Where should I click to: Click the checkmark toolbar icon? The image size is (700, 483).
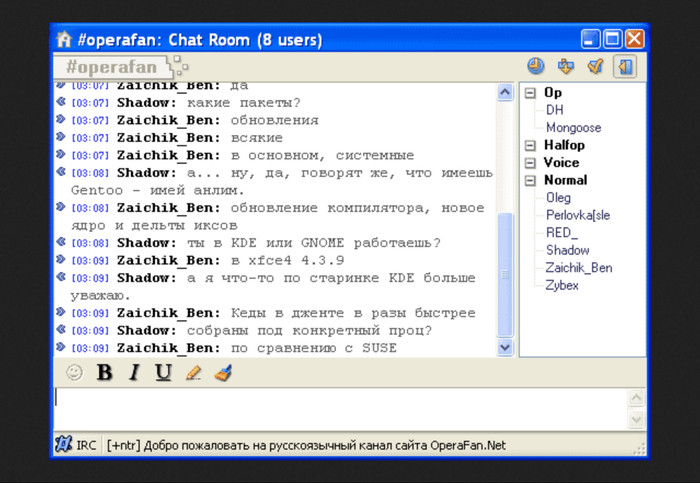coord(595,67)
